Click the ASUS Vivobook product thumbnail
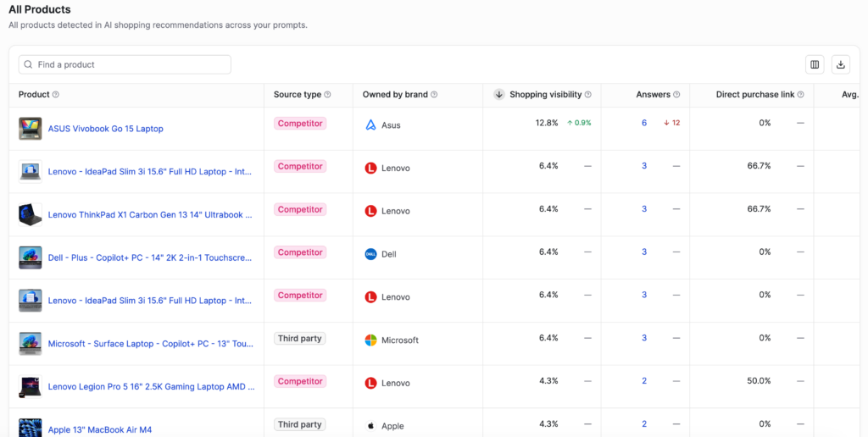The height and width of the screenshot is (437, 868). tap(31, 129)
